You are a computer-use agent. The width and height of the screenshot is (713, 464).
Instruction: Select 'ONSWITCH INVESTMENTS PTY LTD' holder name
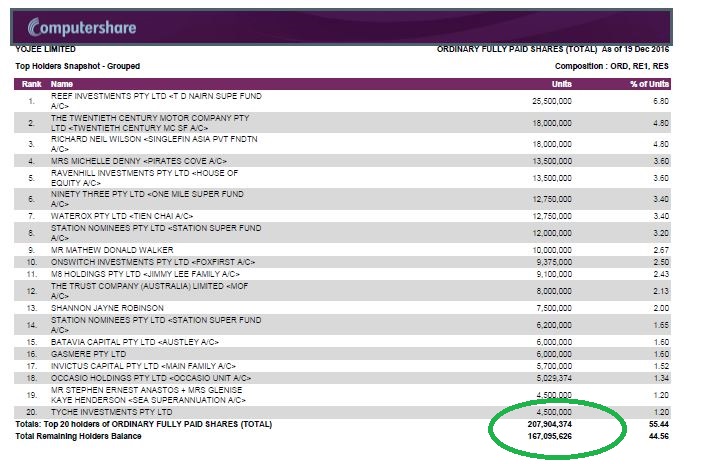[153, 262]
